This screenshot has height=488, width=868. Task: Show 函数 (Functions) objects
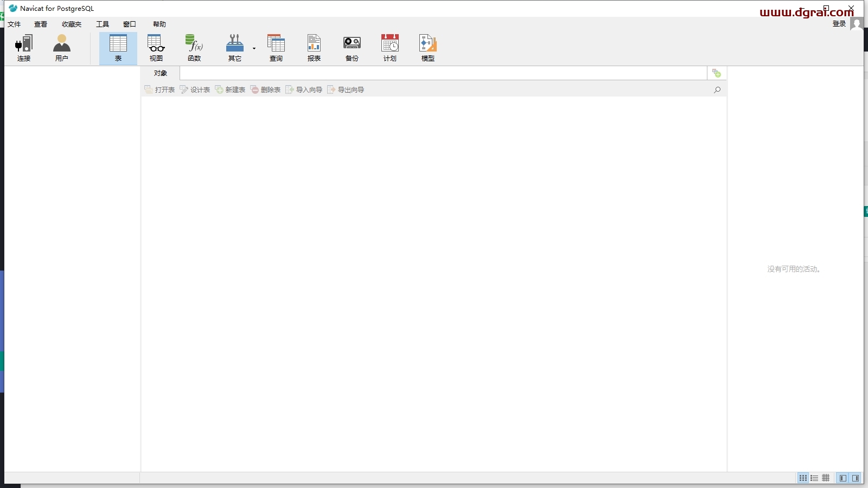(194, 48)
